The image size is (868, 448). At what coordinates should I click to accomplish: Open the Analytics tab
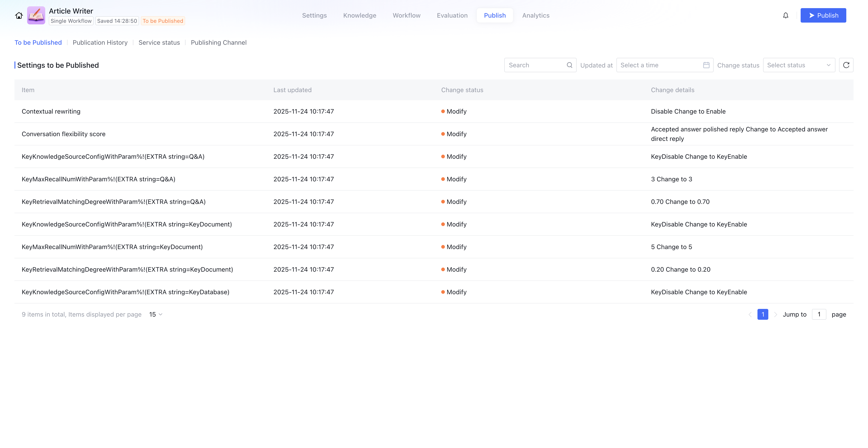click(x=535, y=16)
